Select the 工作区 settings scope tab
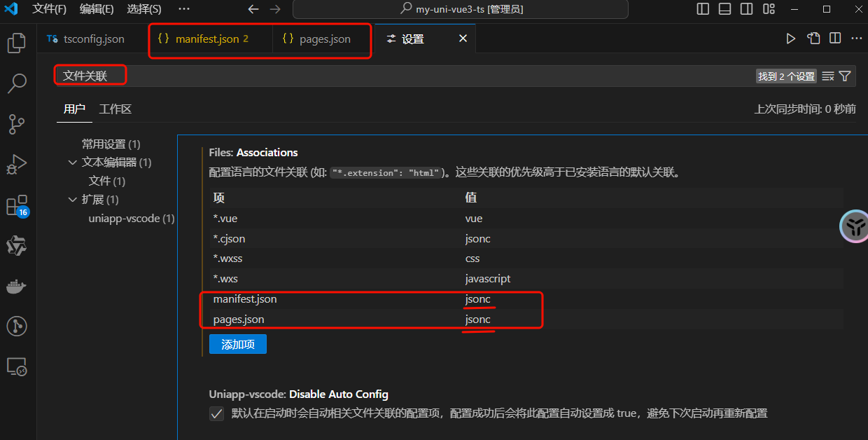 [115, 109]
